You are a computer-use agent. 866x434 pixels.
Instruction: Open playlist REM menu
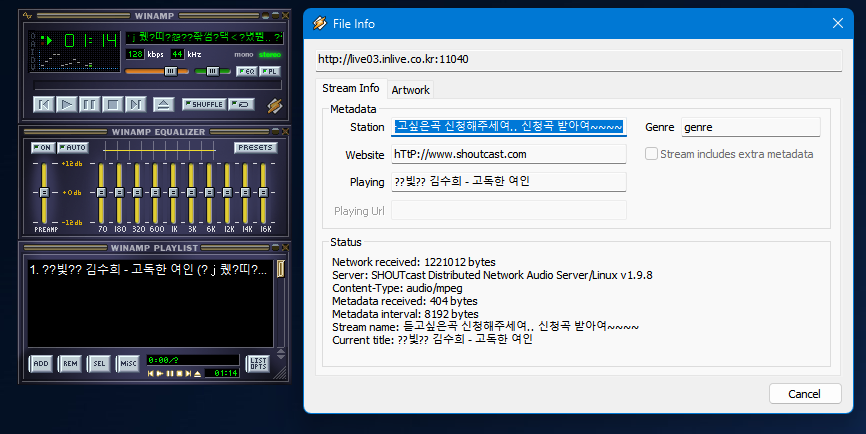(x=70, y=363)
